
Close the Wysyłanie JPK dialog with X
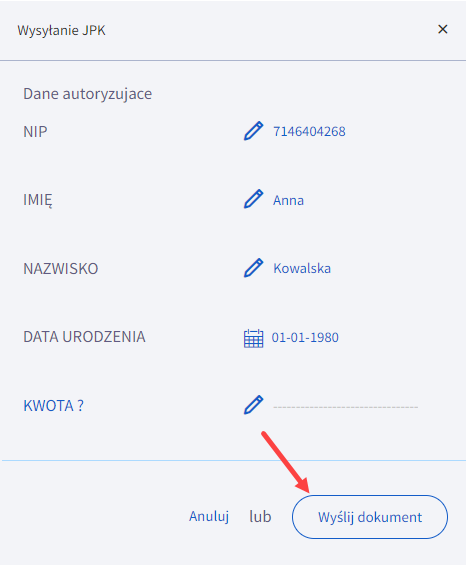[443, 29]
